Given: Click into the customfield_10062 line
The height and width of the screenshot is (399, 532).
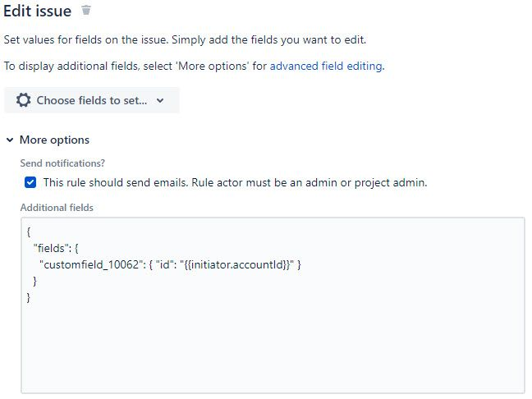Looking at the screenshot, I should (x=170, y=264).
